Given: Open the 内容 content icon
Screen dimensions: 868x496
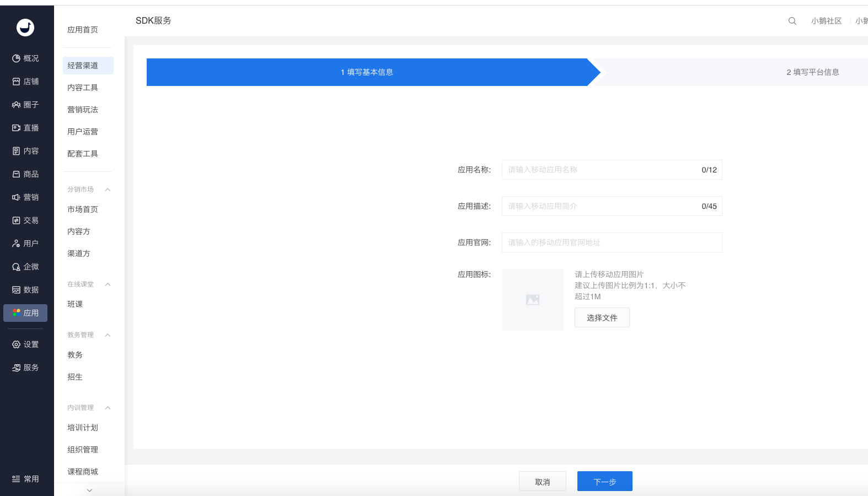Looking at the screenshot, I should 17,151.
